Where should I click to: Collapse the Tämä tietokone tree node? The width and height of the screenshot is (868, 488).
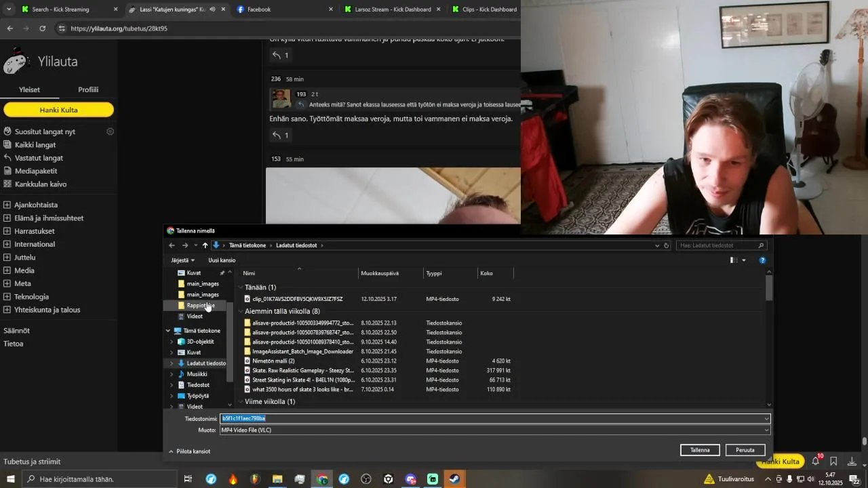coord(168,331)
